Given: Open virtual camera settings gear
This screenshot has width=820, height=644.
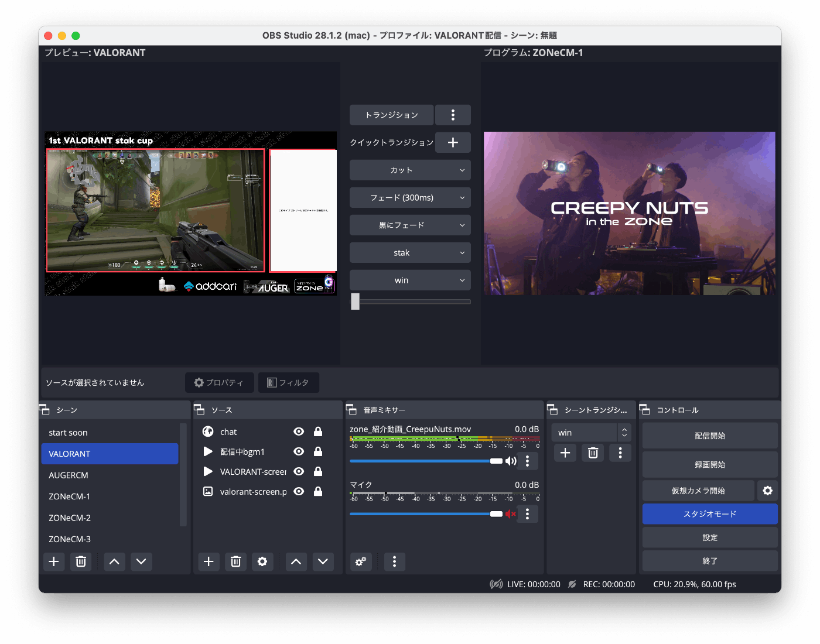Looking at the screenshot, I should pyautogui.click(x=767, y=491).
